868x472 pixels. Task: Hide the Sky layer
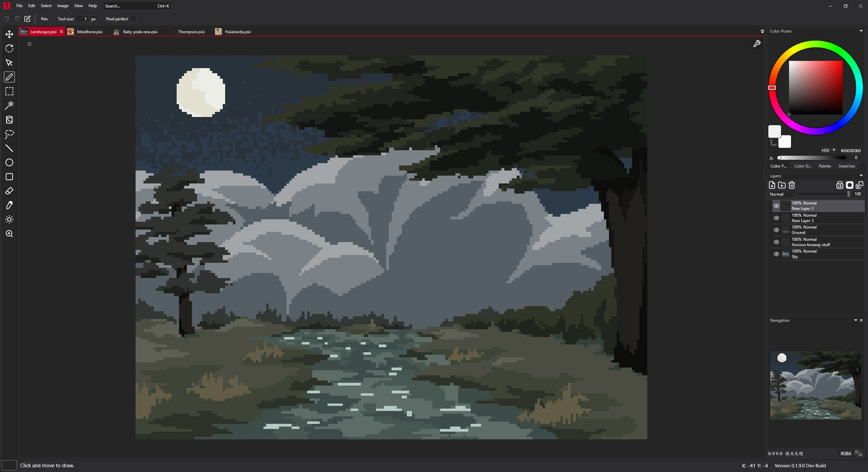pos(776,254)
